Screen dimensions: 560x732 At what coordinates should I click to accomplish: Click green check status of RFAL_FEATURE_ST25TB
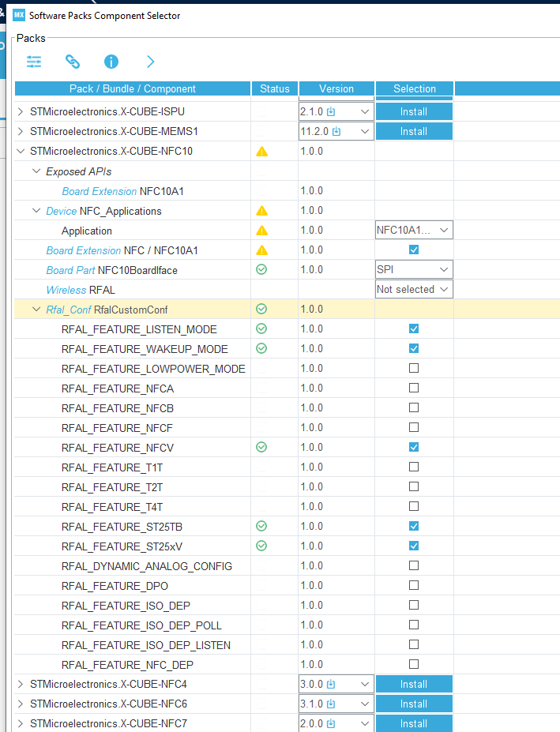261,526
